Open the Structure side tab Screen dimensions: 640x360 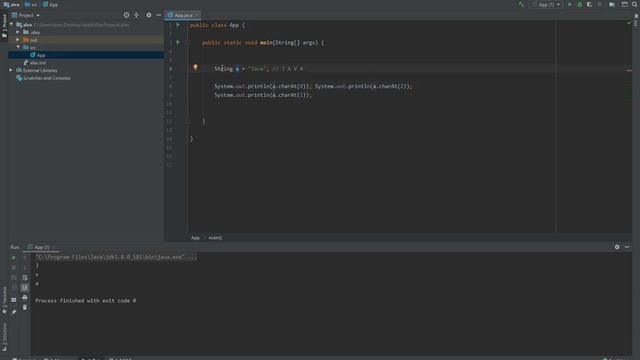pos(4,337)
